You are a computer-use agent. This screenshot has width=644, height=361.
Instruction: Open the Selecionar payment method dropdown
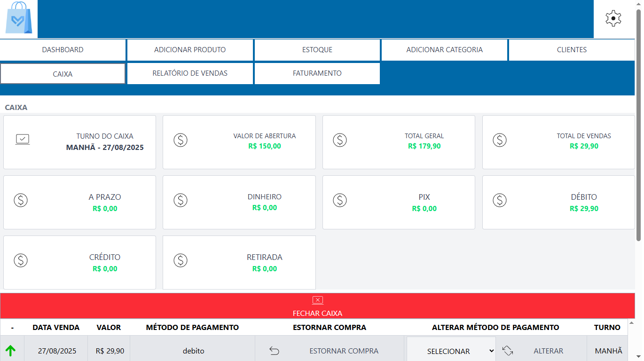[451, 351]
